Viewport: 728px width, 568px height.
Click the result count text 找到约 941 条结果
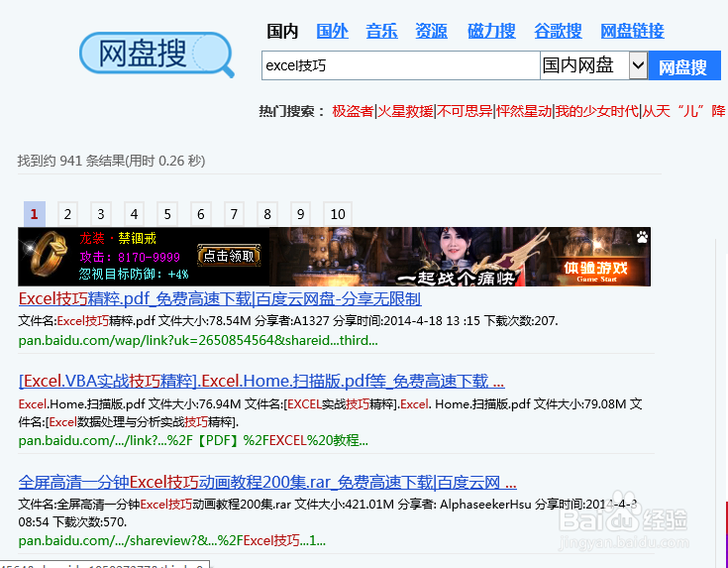coord(111,161)
